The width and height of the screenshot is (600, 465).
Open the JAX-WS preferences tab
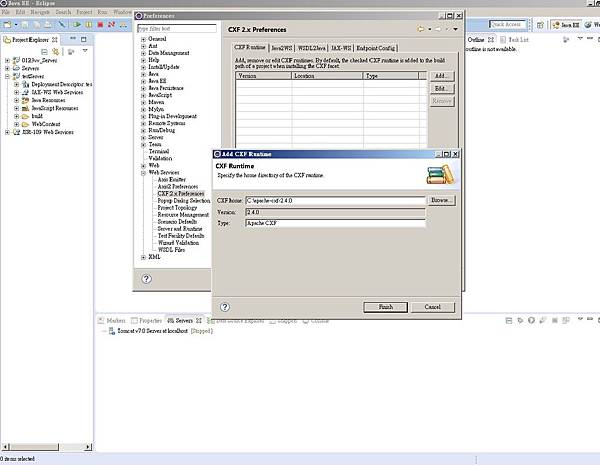click(341, 48)
